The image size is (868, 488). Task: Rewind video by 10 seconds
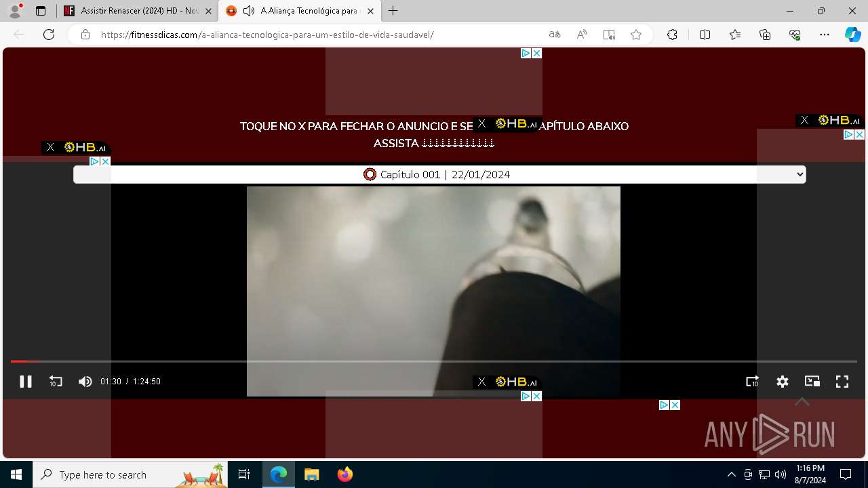pos(56,382)
